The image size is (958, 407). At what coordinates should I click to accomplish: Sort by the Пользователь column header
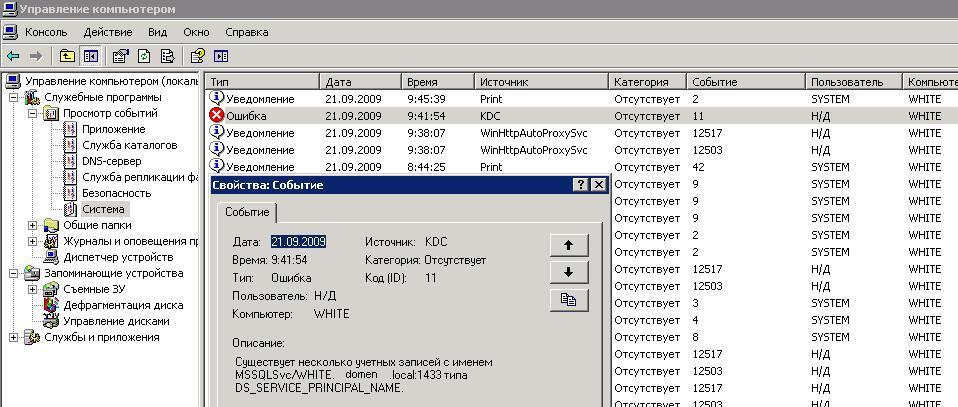click(854, 81)
